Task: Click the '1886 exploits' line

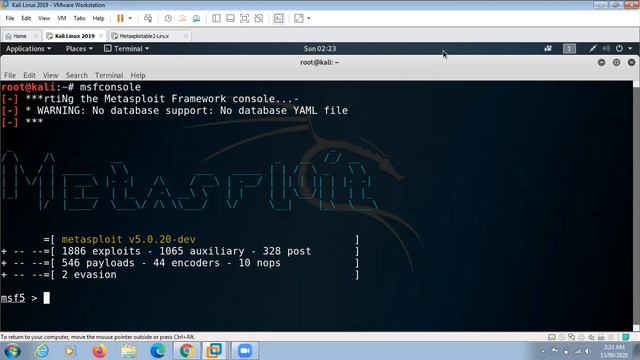Action: pyautogui.click(x=180, y=251)
